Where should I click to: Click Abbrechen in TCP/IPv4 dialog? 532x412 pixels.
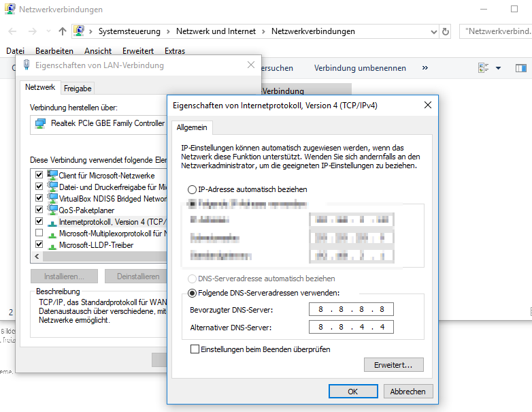click(408, 392)
